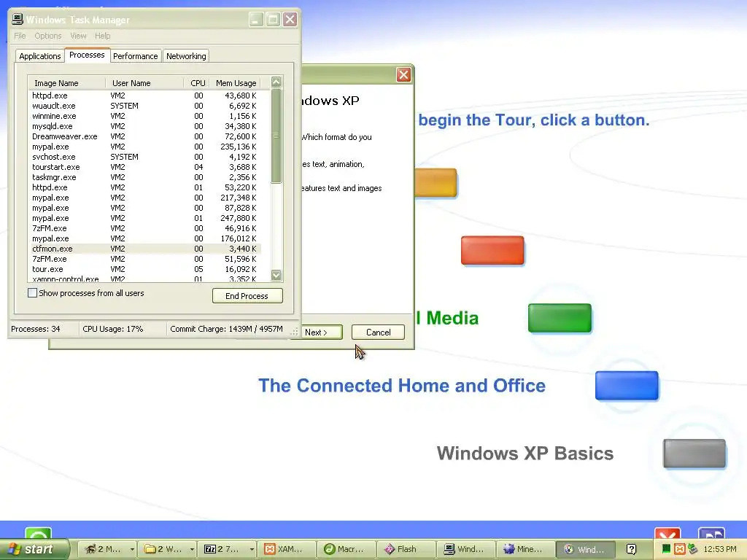Image resolution: width=747 pixels, height=560 pixels.
Task: Switch to the Applications tab
Action: [x=40, y=56]
